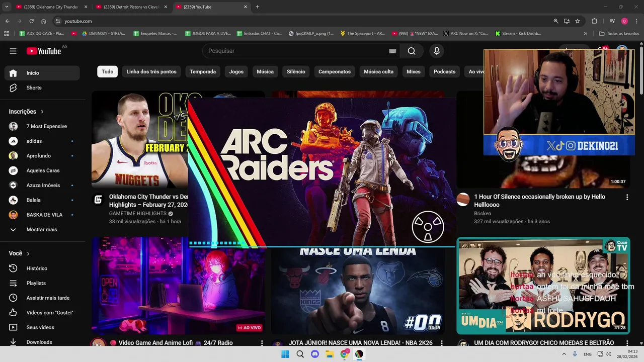Expand Mostrar mais subscriptions list

click(42, 229)
